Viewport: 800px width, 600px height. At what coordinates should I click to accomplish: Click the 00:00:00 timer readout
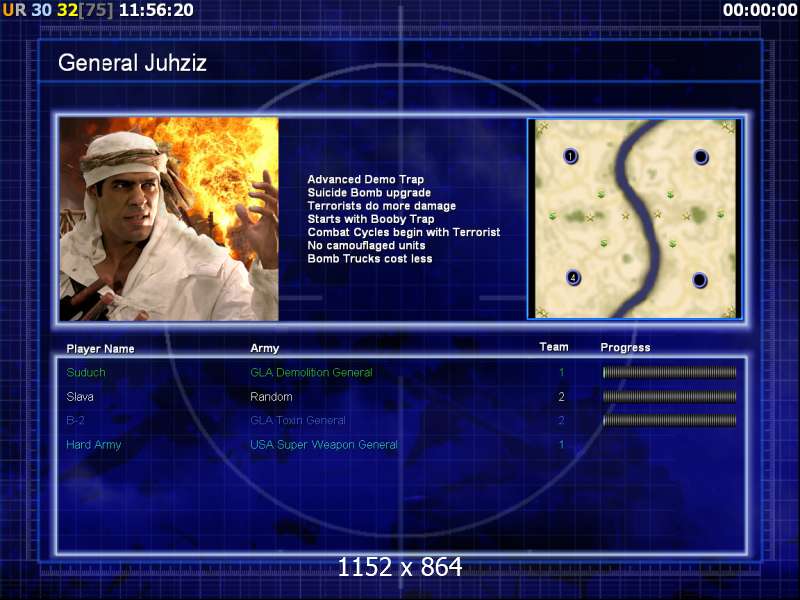click(x=760, y=10)
